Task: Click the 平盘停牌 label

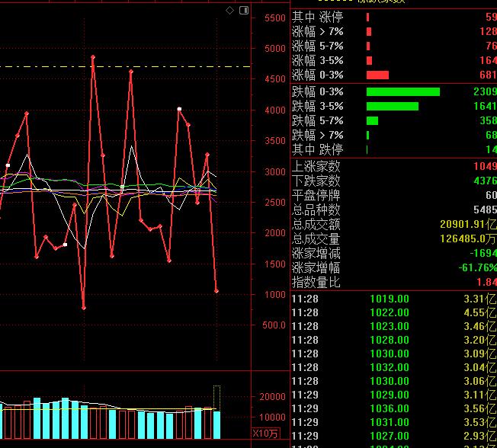Action: tap(316, 195)
